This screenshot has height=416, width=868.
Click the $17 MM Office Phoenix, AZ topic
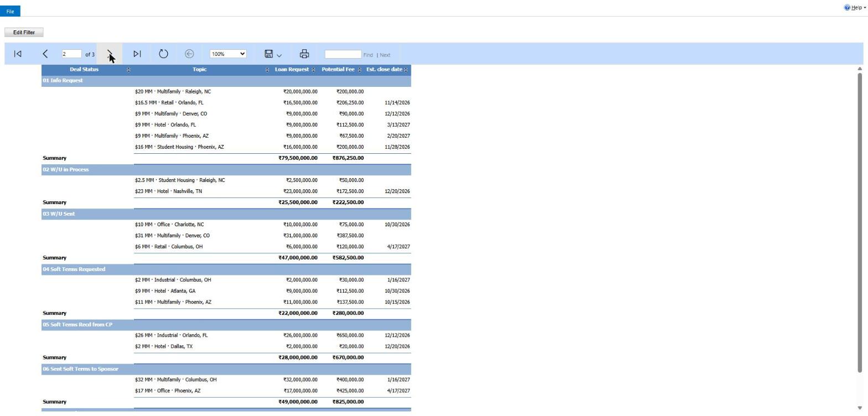168,391
